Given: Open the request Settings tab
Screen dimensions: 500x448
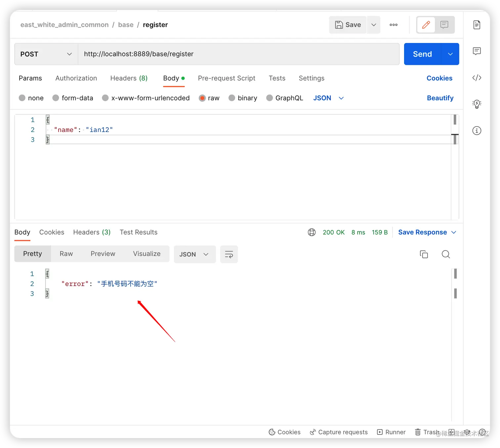Looking at the screenshot, I should [x=312, y=78].
